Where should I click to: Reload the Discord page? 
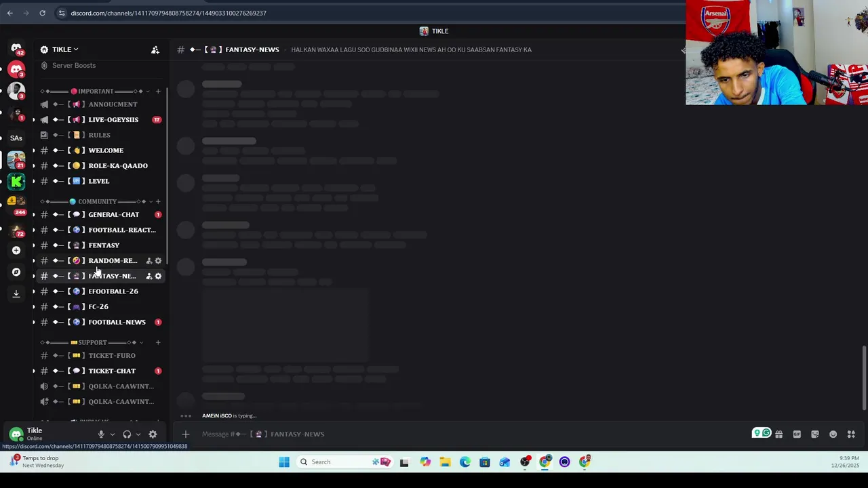tap(42, 13)
